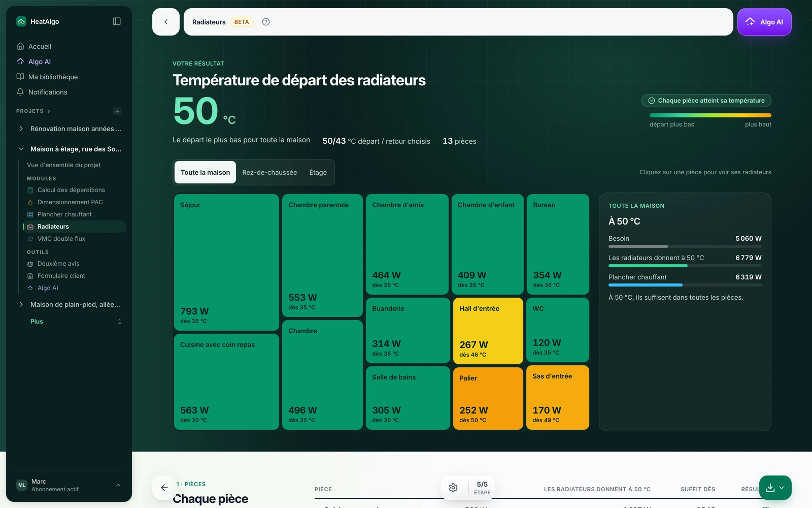Switch to Rez-de-chaussée tab
812x508 pixels.
tap(269, 172)
